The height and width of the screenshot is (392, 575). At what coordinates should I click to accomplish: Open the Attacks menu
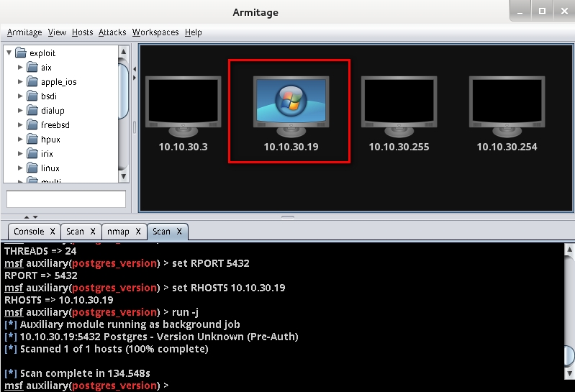112,32
